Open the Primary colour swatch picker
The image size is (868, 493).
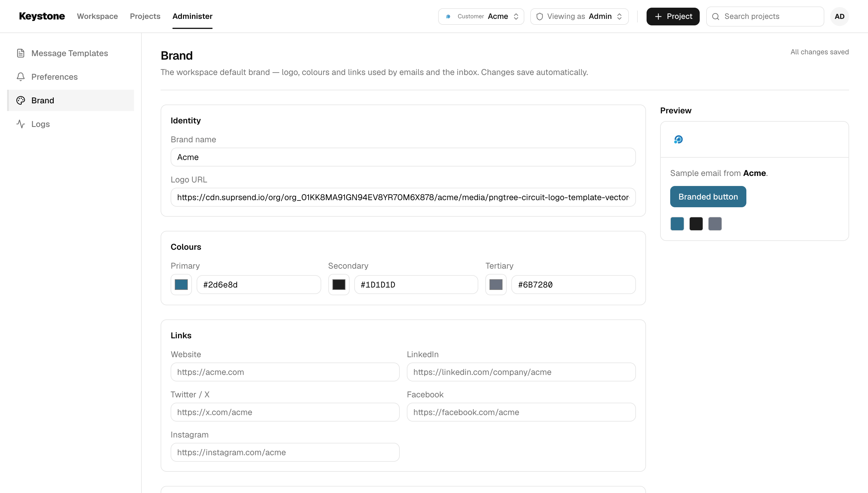click(x=181, y=284)
